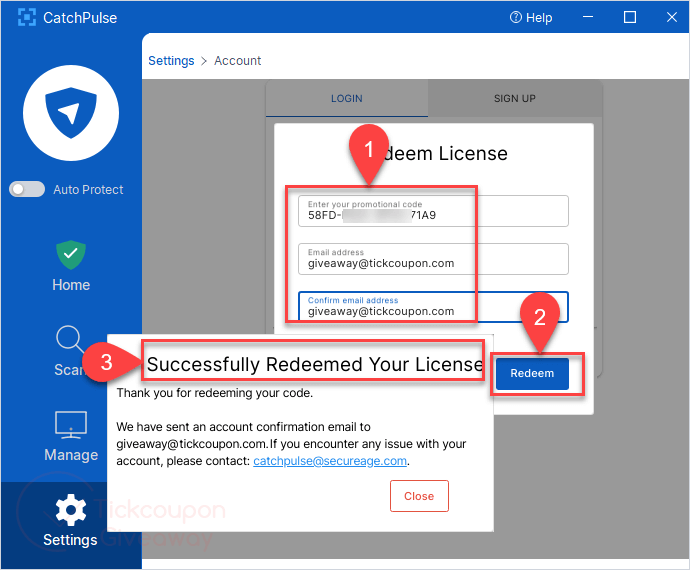690x570 pixels.
Task: Click the shield emblem in the sidebar
Action: click(x=71, y=113)
